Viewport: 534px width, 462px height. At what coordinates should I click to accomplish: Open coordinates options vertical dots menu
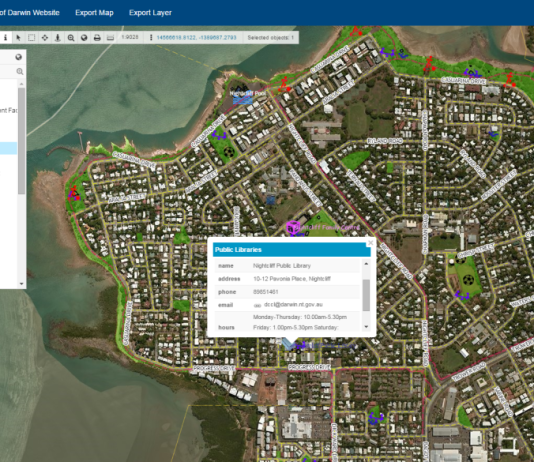pos(151,37)
